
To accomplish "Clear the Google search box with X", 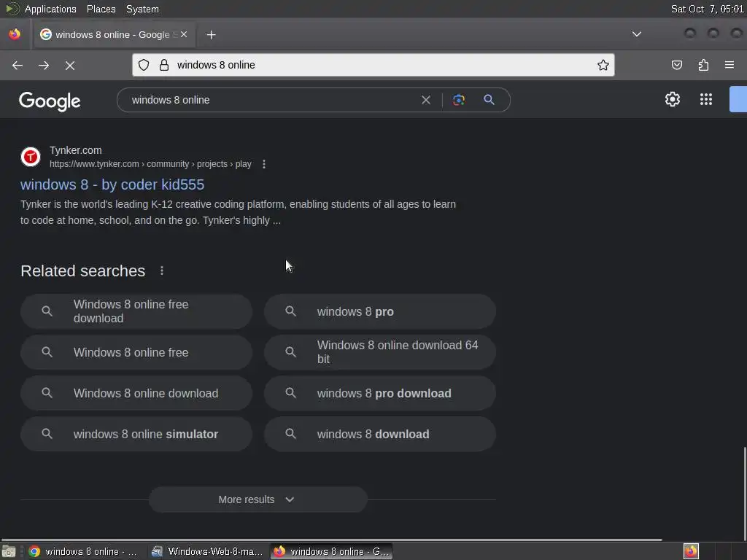I will coord(426,100).
